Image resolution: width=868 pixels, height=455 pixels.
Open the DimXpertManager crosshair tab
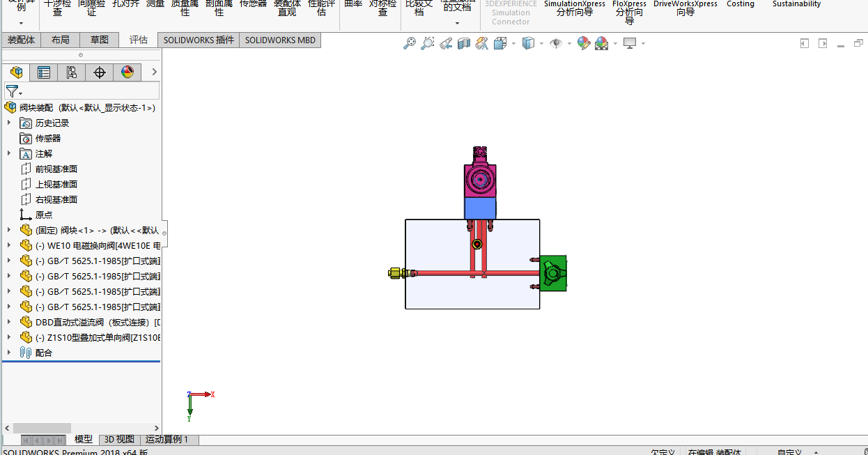pyautogui.click(x=100, y=72)
